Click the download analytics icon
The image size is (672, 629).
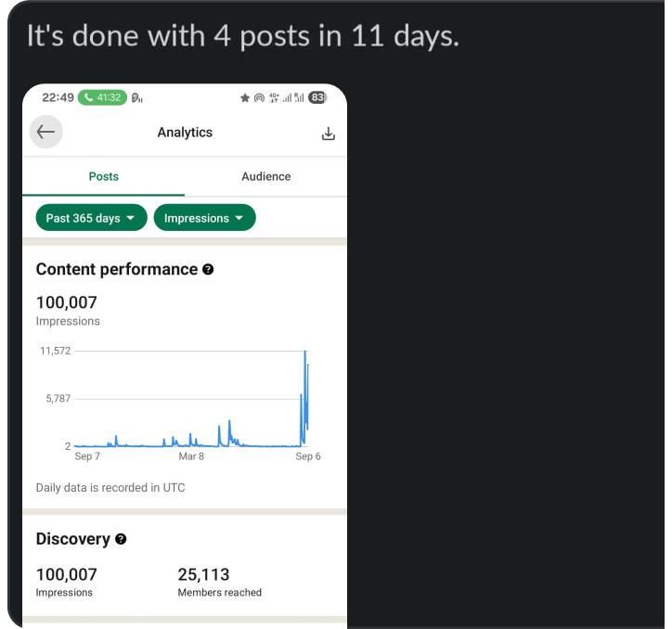coord(328,134)
